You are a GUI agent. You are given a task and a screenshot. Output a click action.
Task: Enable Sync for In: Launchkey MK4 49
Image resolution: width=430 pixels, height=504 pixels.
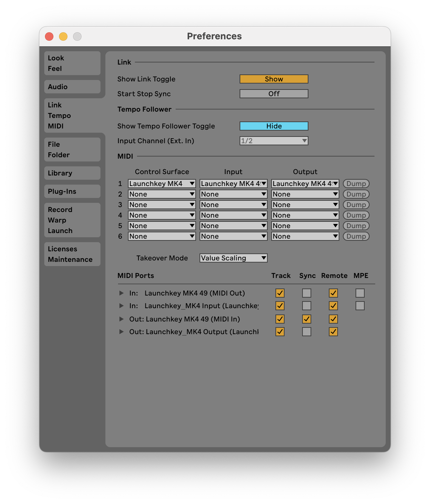pyautogui.click(x=307, y=293)
